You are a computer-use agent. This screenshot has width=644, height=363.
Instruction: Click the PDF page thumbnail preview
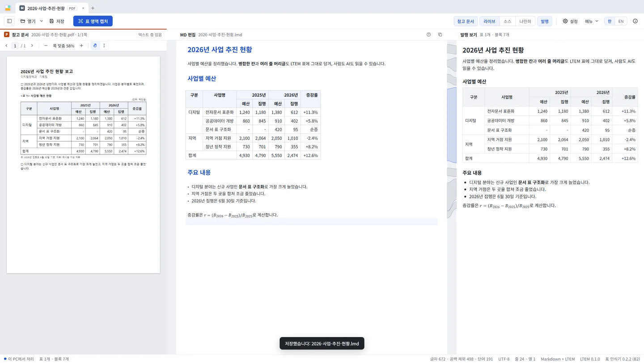click(83, 165)
